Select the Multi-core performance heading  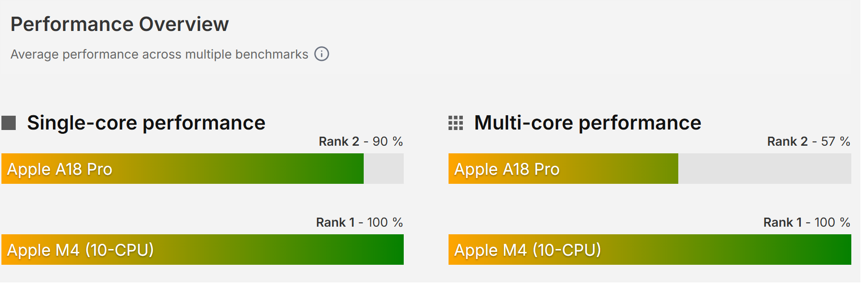click(587, 123)
